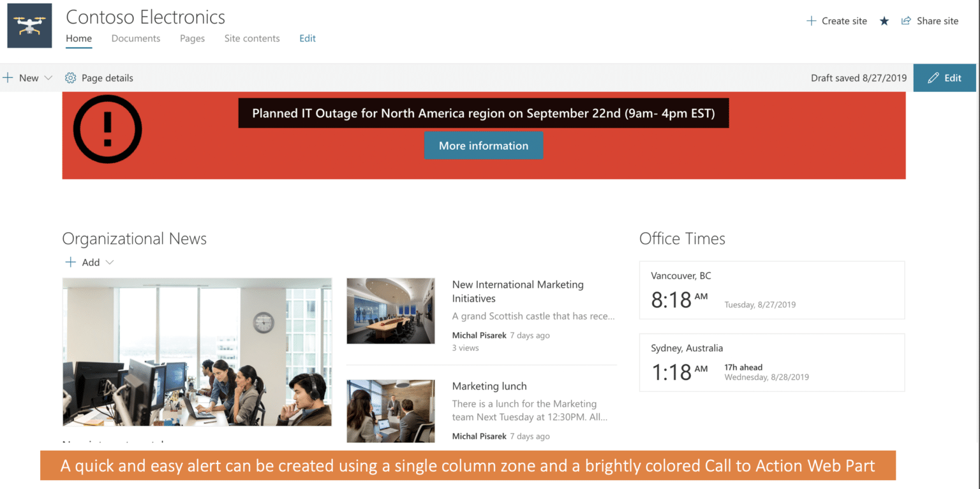Open the New International Marketing Initiatives article
The image size is (980, 489).
[x=517, y=291]
